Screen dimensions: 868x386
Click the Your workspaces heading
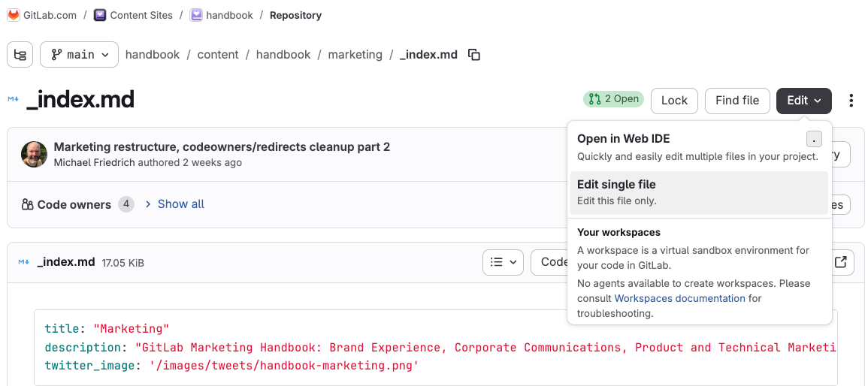pos(619,232)
